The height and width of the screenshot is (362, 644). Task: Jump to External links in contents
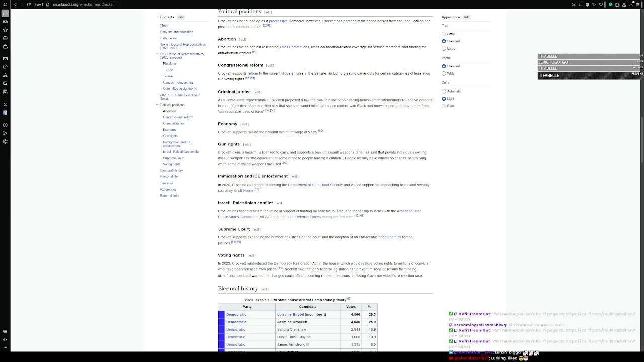170,195
